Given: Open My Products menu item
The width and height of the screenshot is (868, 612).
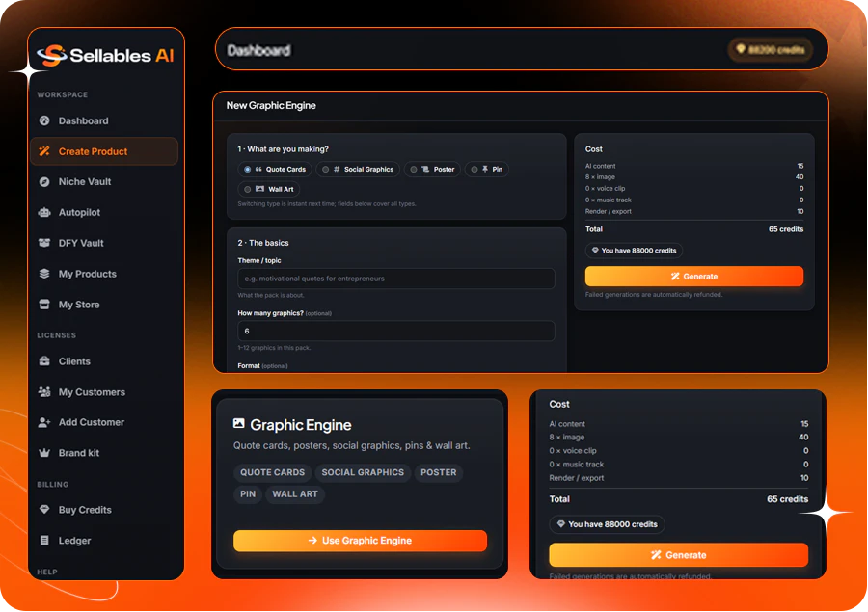Looking at the screenshot, I should coord(104,274).
